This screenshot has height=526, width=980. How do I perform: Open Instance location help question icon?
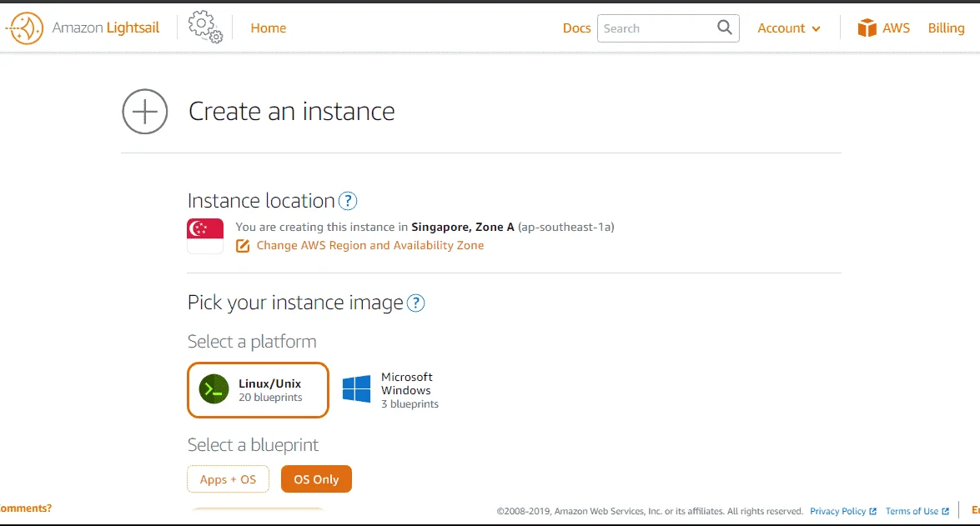click(x=348, y=201)
